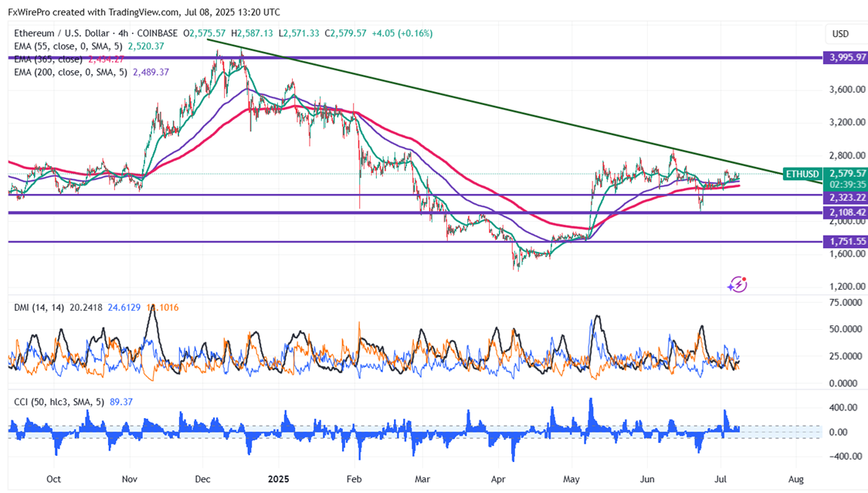Click the EMA 55 value 2,520.37
Image resolution: width=868 pixels, height=493 pixels.
point(146,46)
